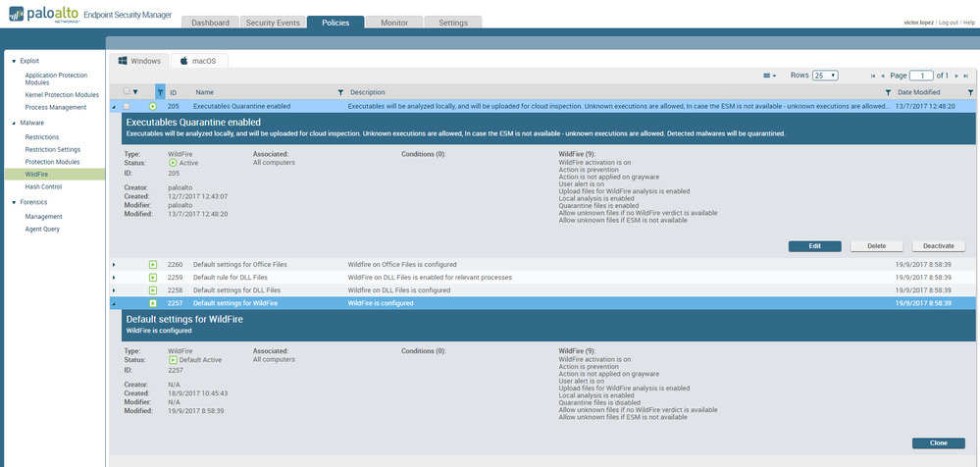
Task: Go to the next page arrow
Action: (954, 76)
